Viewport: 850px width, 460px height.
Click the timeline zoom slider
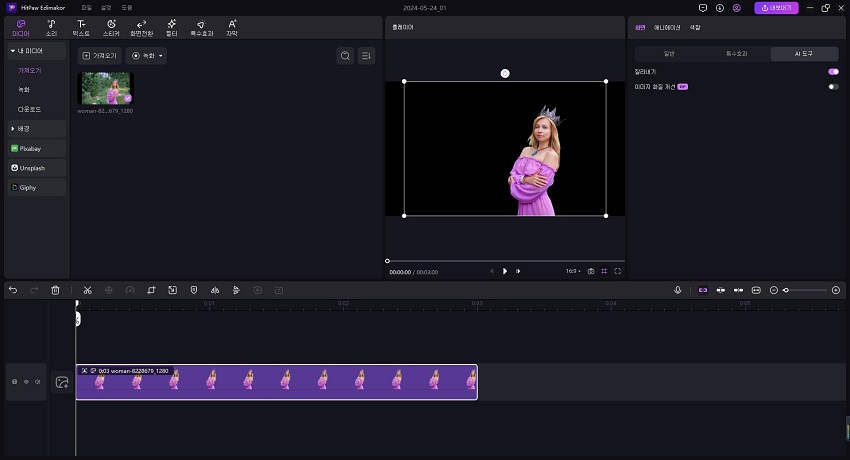805,290
